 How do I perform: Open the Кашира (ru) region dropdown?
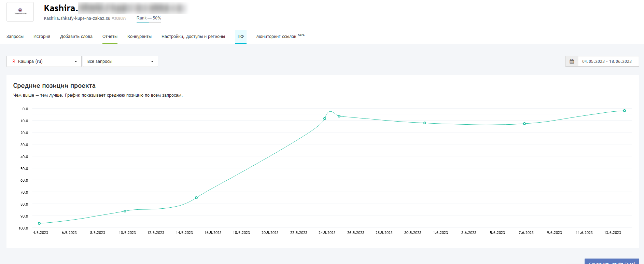click(x=44, y=61)
